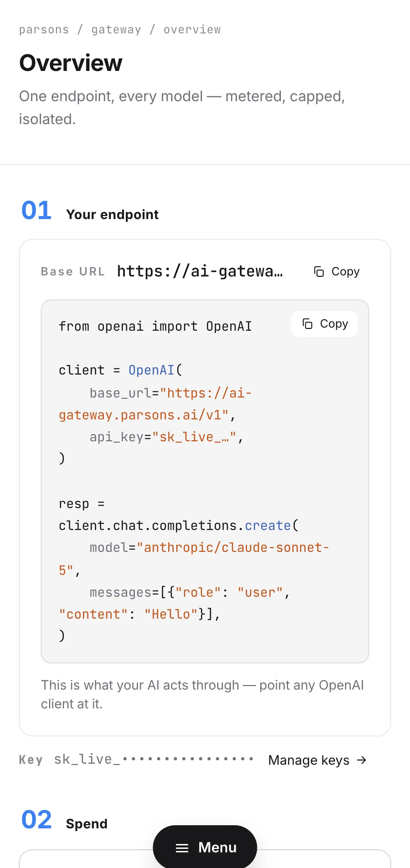Go to gateway breadcrumb
Screen dimensions: 410x868
116,30
